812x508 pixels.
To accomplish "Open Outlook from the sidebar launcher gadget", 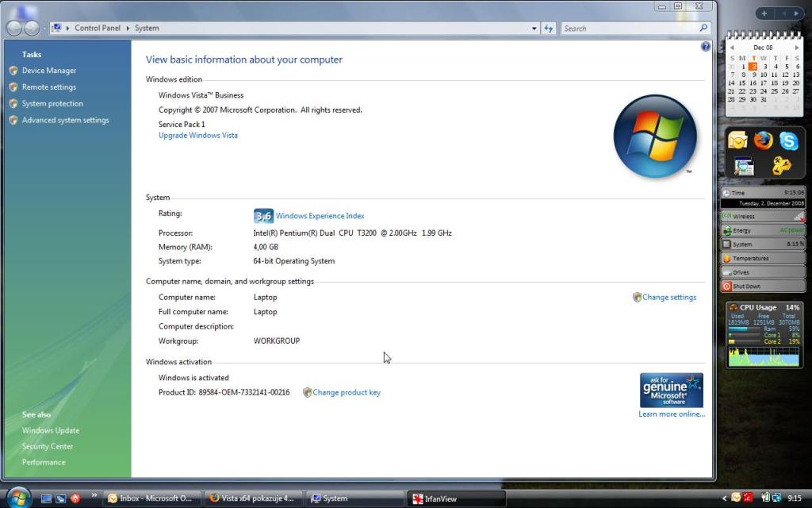I will [x=737, y=141].
